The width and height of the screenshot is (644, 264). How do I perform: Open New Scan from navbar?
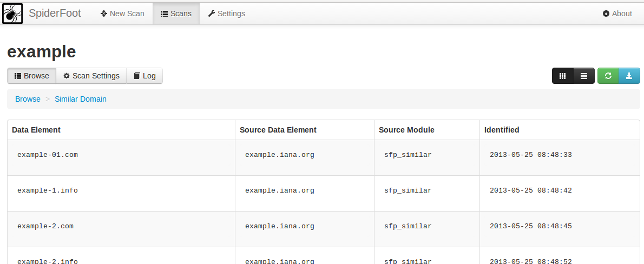(122, 14)
